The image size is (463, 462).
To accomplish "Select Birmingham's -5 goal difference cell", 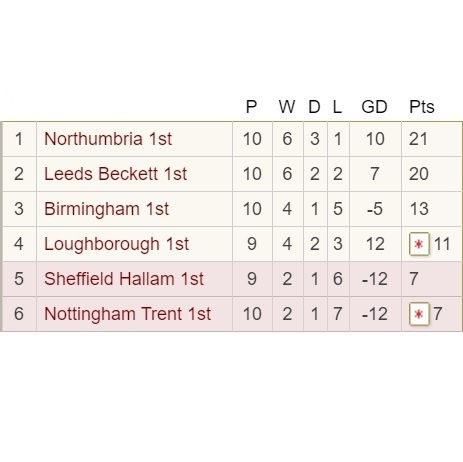I will pos(375,209).
